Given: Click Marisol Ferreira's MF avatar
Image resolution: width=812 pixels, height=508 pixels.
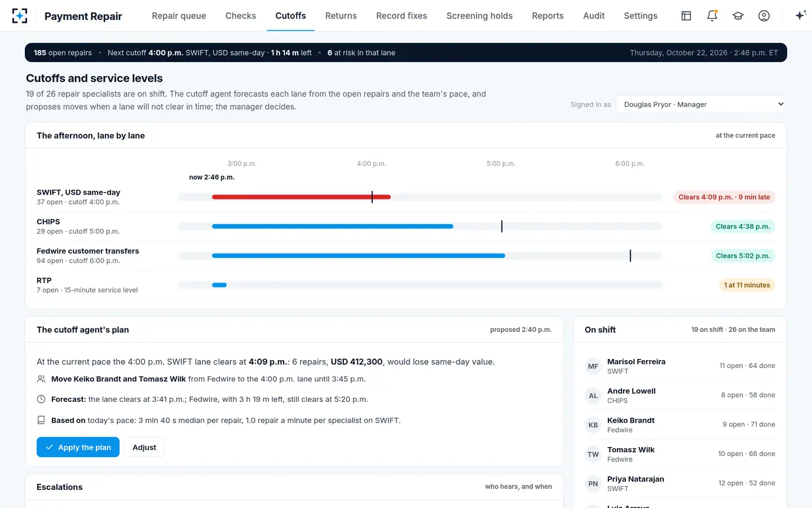Looking at the screenshot, I should coord(593,366).
